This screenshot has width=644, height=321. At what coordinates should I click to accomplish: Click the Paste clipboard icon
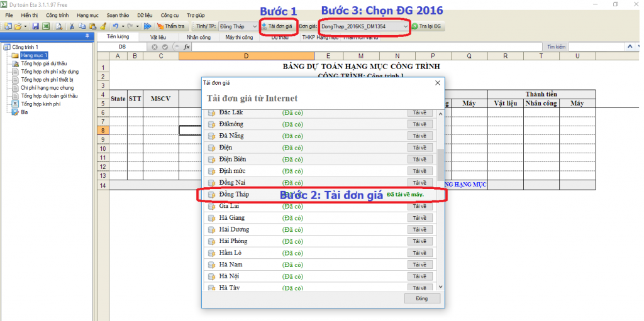click(x=92, y=26)
